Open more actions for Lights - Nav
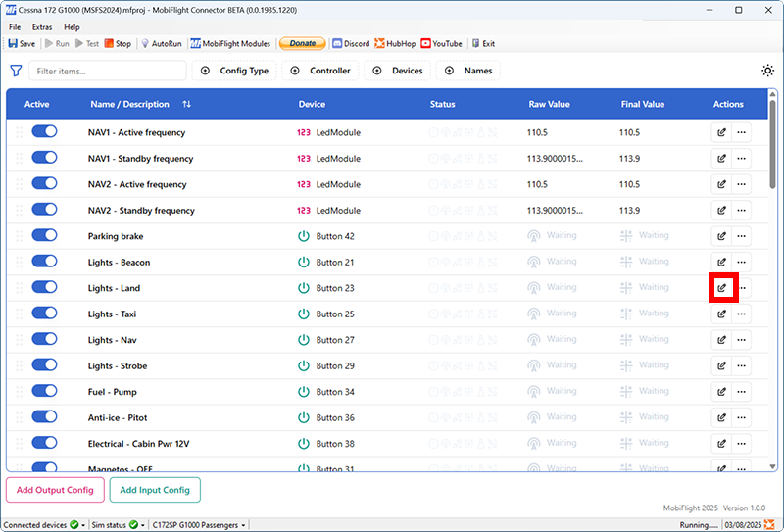784x532 pixels. (742, 340)
